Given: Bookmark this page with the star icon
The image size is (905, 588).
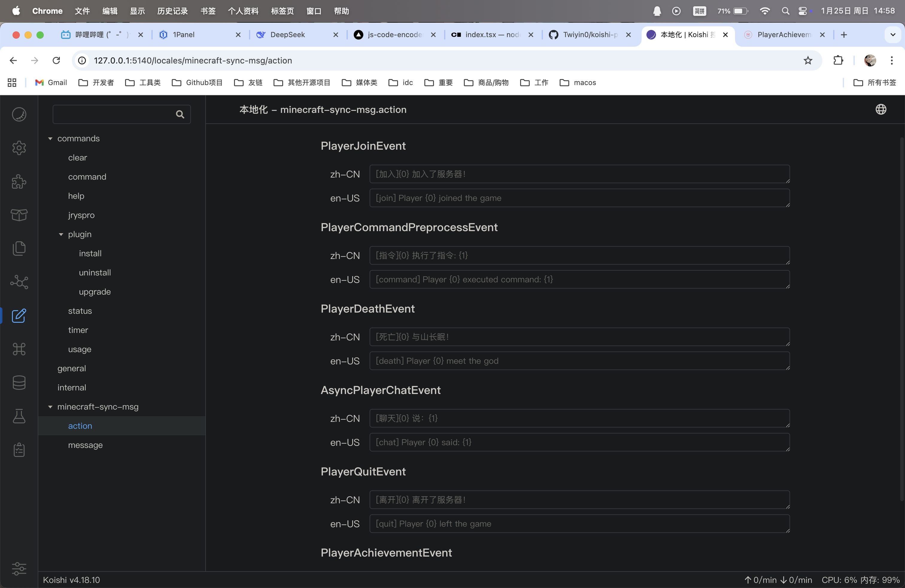Looking at the screenshot, I should click(x=808, y=60).
